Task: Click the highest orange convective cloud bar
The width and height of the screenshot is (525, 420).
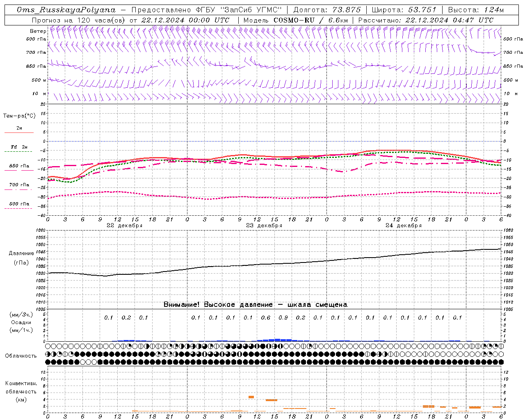Action: click(x=251, y=397)
